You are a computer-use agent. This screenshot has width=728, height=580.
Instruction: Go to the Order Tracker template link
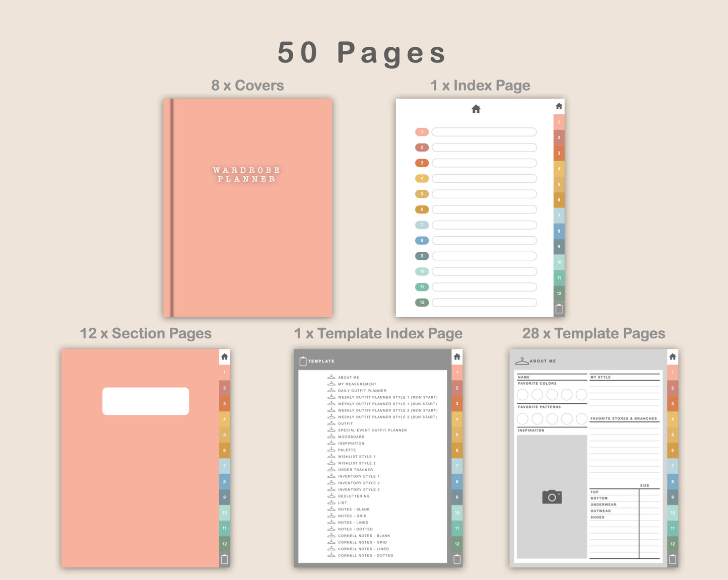point(355,470)
